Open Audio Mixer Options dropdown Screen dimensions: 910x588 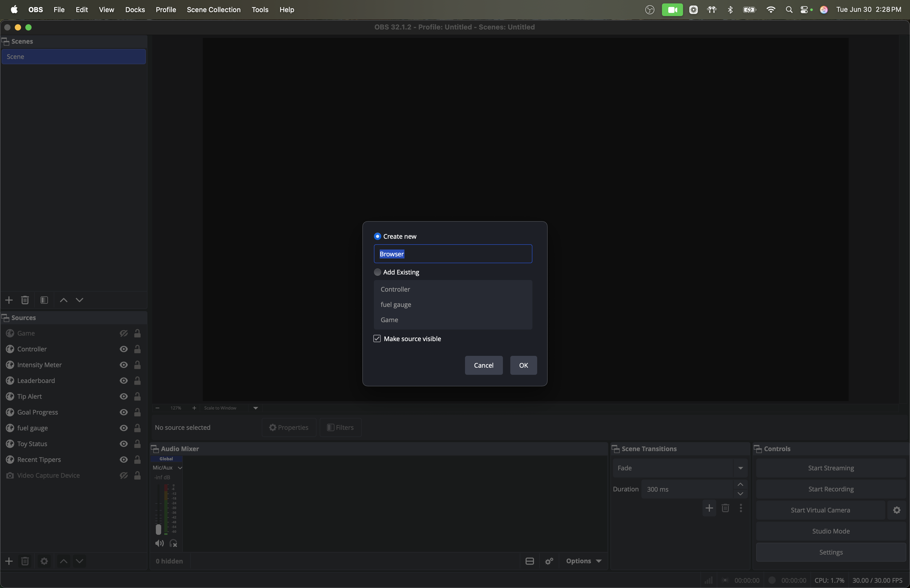click(583, 561)
